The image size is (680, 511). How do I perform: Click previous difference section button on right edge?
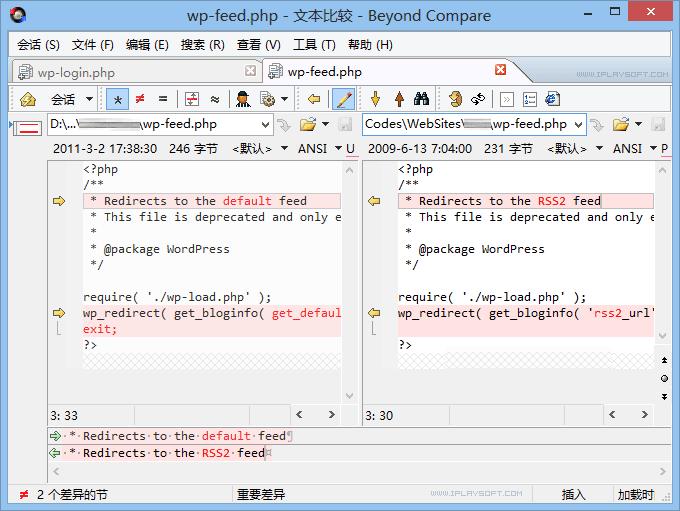pyautogui.click(x=664, y=360)
